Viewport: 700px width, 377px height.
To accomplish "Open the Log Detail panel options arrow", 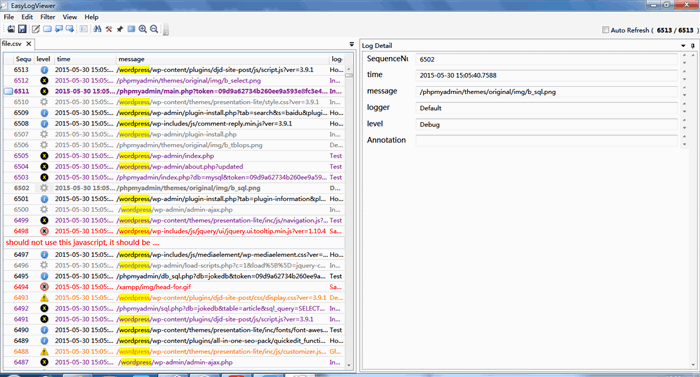I will point(683,46).
